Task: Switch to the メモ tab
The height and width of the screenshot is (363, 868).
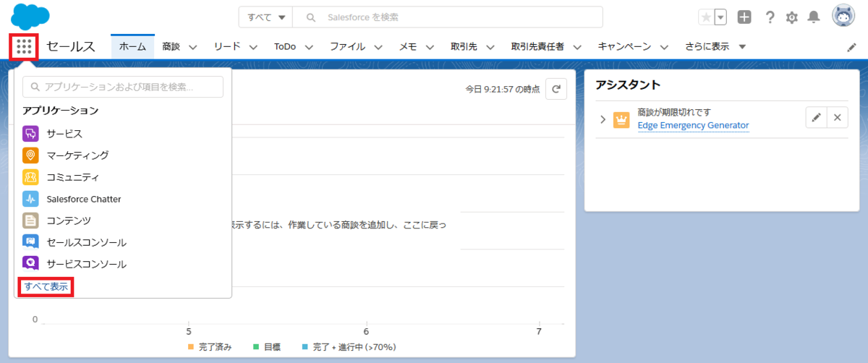Action: pyautogui.click(x=407, y=47)
